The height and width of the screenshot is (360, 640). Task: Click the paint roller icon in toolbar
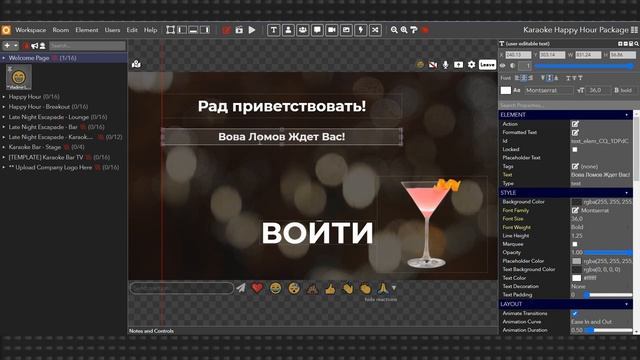pyautogui.click(x=413, y=30)
